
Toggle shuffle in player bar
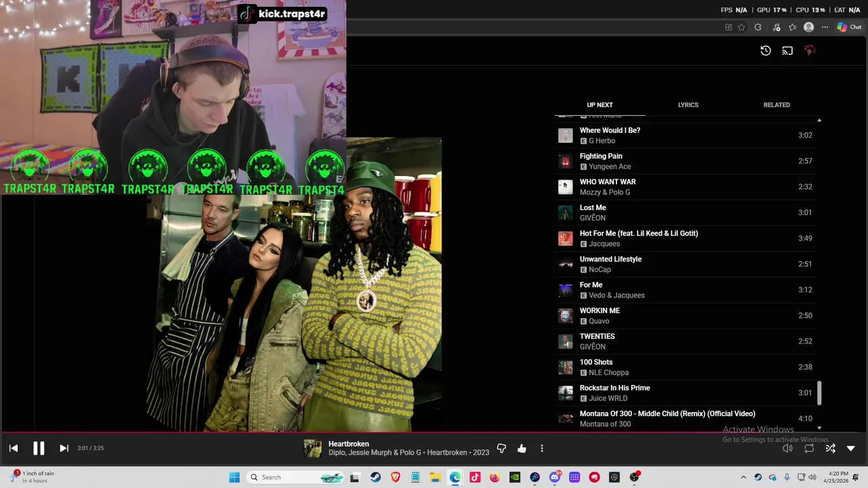pyautogui.click(x=831, y=448)
